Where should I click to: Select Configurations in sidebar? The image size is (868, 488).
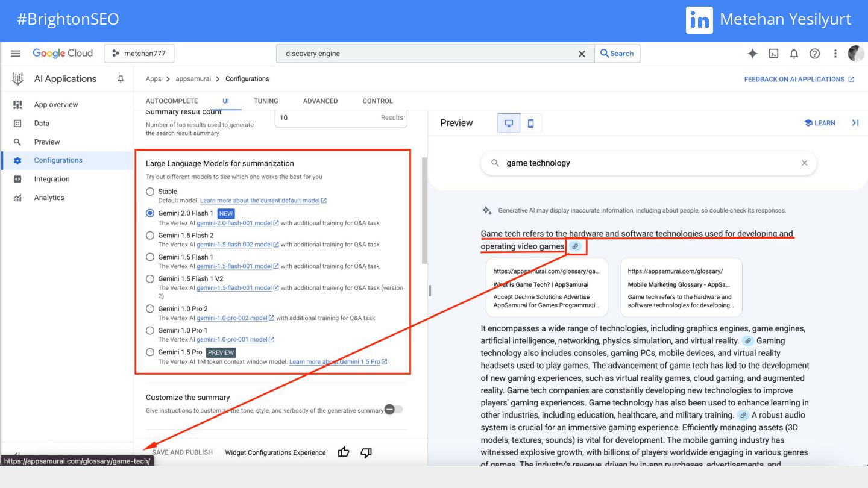[58, 160]
